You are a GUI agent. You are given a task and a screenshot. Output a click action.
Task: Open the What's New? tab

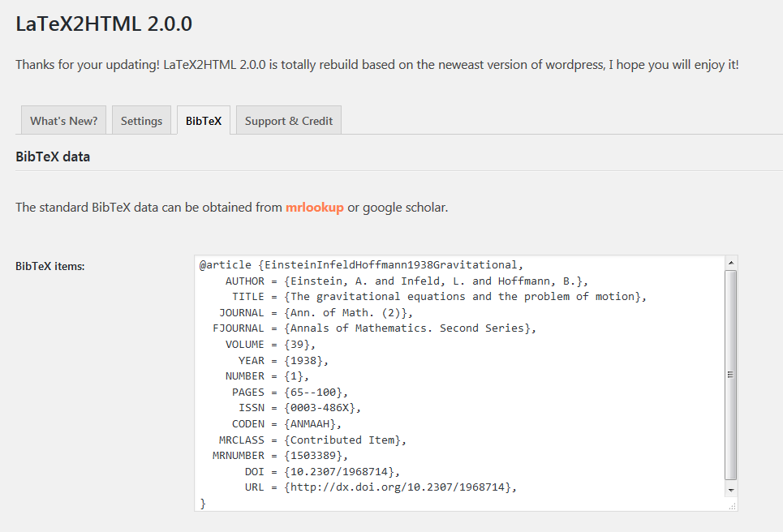pos(63,120)
